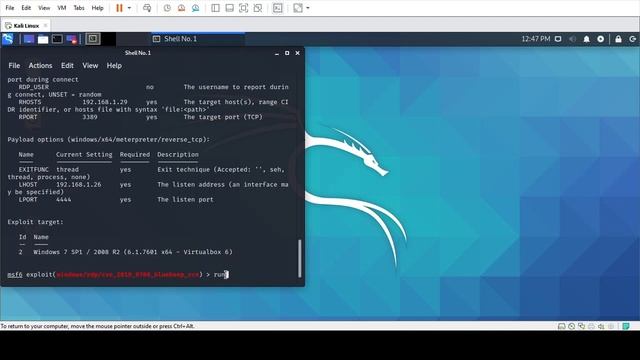Click the 'Exploit target:' heading

[x=35, y=222]
